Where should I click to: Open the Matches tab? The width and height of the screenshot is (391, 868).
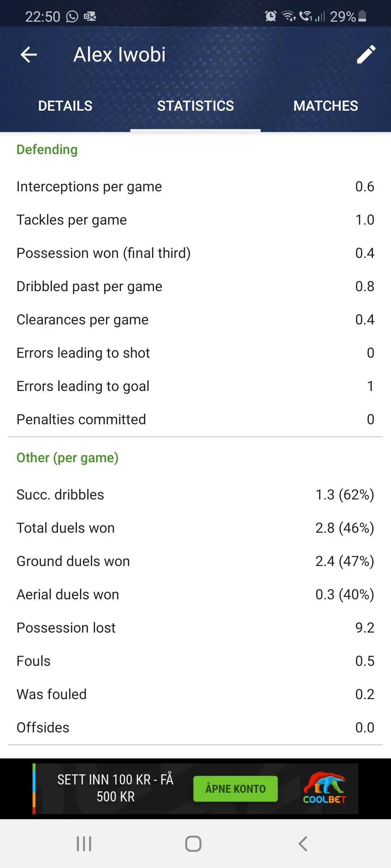(x=325, y=106)
